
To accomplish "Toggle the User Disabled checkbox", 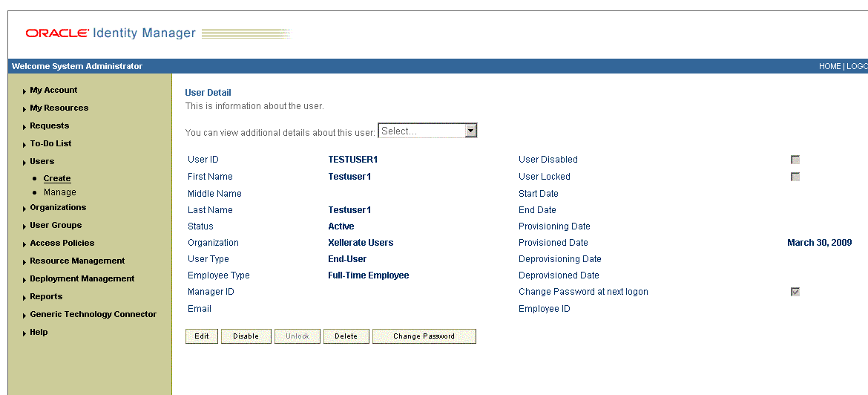I will tap(795, 160).
